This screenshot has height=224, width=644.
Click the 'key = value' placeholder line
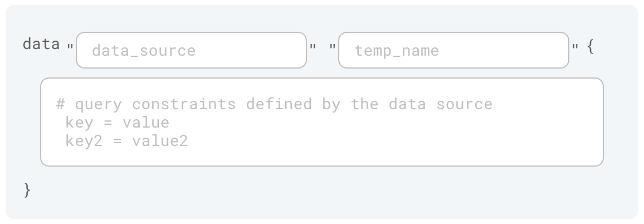(x=118, y=123)
